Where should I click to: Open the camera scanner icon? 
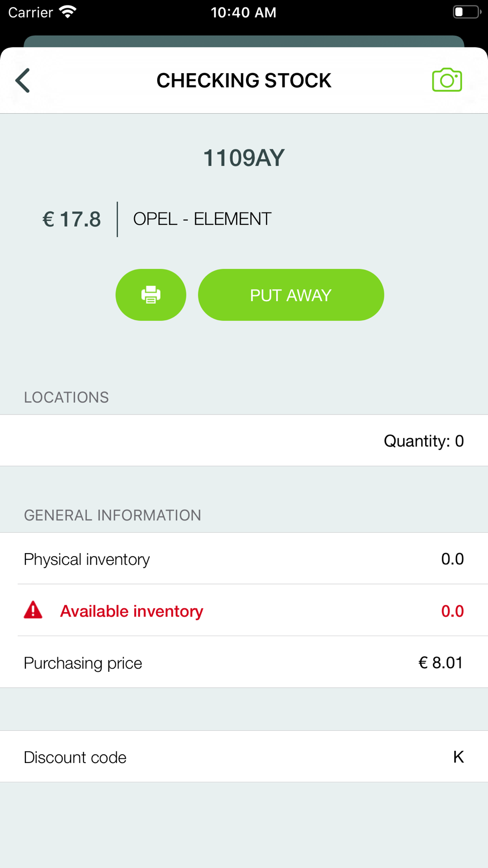pos(447,80)
